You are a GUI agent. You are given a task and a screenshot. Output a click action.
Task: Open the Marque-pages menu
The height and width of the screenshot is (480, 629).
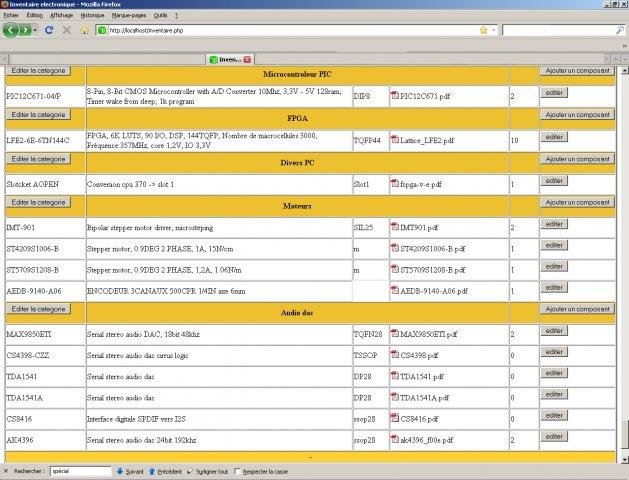coord(128,15)
